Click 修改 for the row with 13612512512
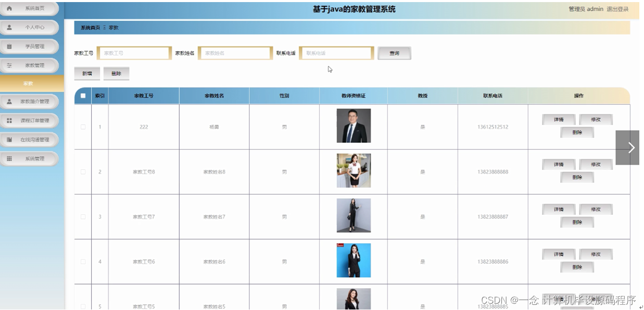 pyautogui.click(x=596, y=119)
